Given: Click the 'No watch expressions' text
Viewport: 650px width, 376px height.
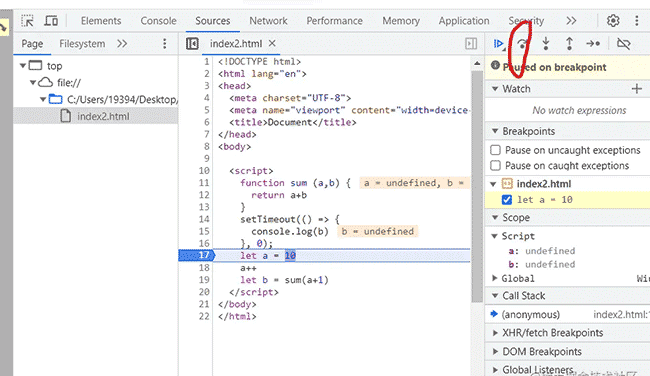Looking at the screenshot, I should pos(579,110).
